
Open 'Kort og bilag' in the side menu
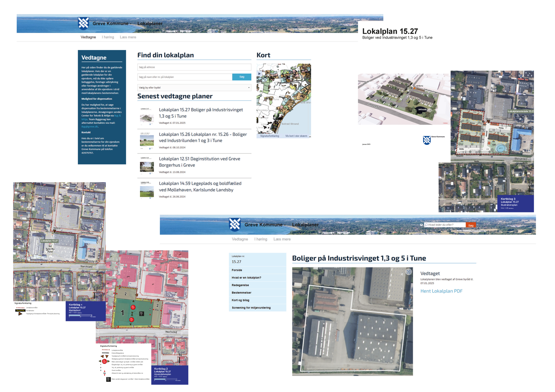(x=240, y=300)
